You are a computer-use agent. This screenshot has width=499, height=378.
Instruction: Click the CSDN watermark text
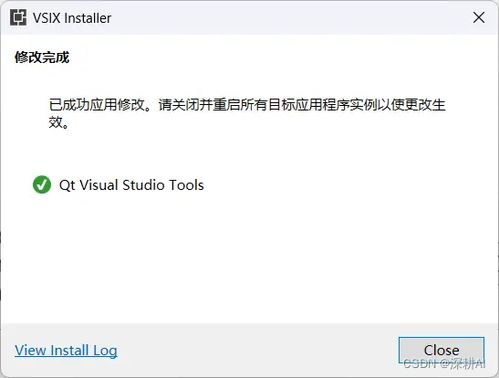tap(444, 364)
